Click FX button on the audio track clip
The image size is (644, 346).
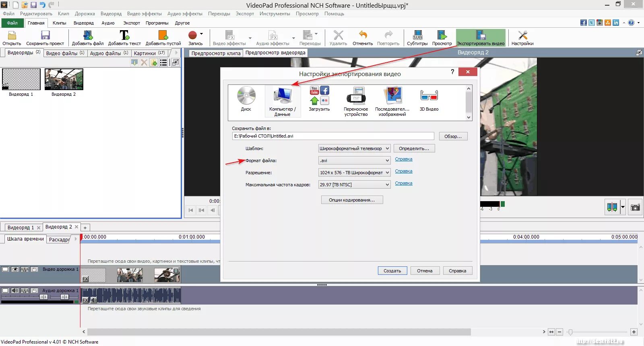click(85, 300)
